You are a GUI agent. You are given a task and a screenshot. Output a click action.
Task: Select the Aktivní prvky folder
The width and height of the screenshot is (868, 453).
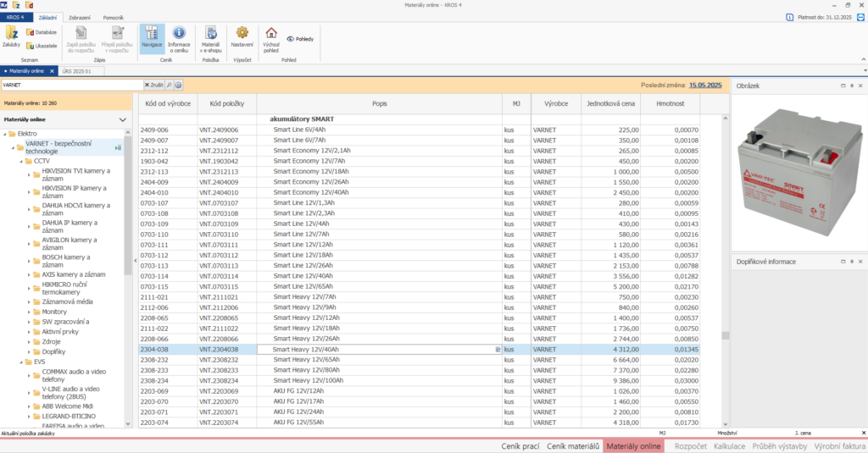coord(60,332)
